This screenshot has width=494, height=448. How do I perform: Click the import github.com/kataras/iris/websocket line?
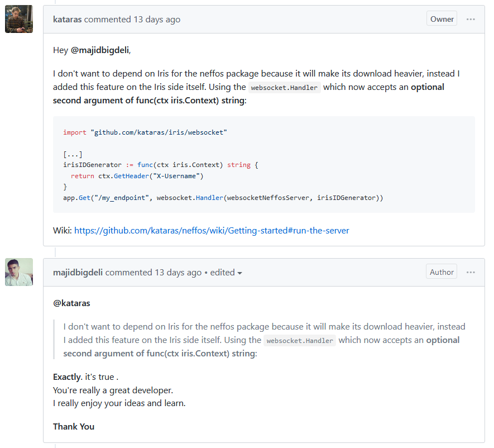145,132
